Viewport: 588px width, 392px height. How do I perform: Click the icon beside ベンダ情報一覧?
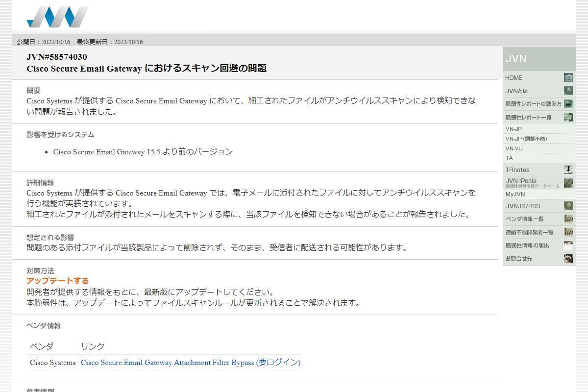coord(568,219)
